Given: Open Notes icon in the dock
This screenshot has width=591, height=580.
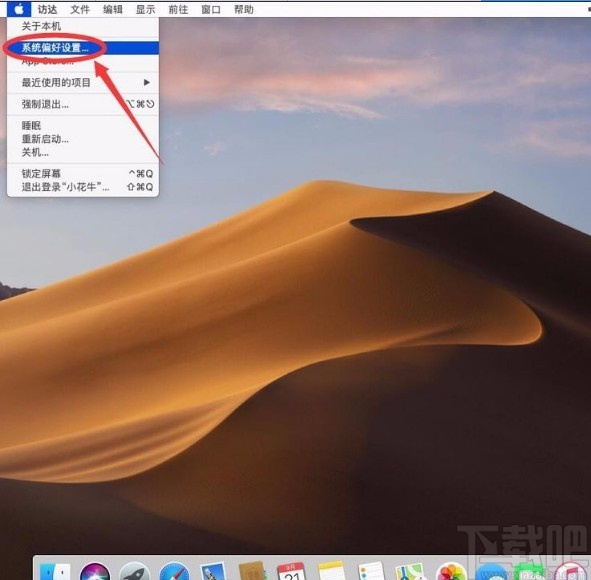Looking at the screenshot, I should [331, 571].
